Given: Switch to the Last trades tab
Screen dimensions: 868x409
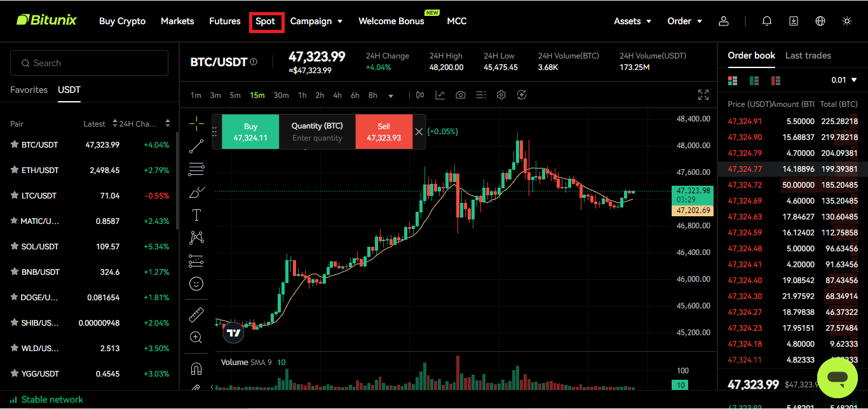Looking at the screenshot, I should coord(808,55).
